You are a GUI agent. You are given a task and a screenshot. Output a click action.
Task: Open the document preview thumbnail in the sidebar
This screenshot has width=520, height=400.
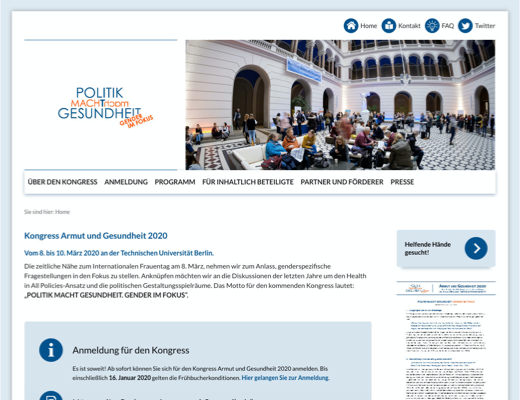(x=446, y=340)
